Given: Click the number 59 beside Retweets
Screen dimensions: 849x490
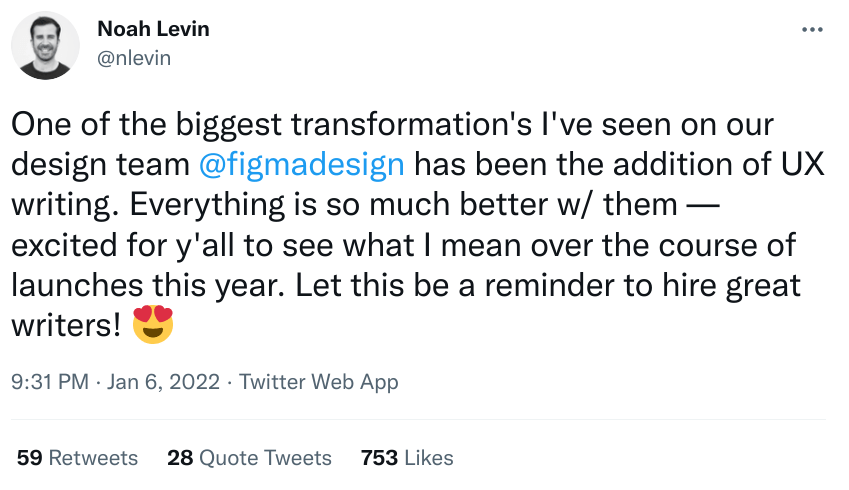Looking at the screenshot, I should pos(30,458).
